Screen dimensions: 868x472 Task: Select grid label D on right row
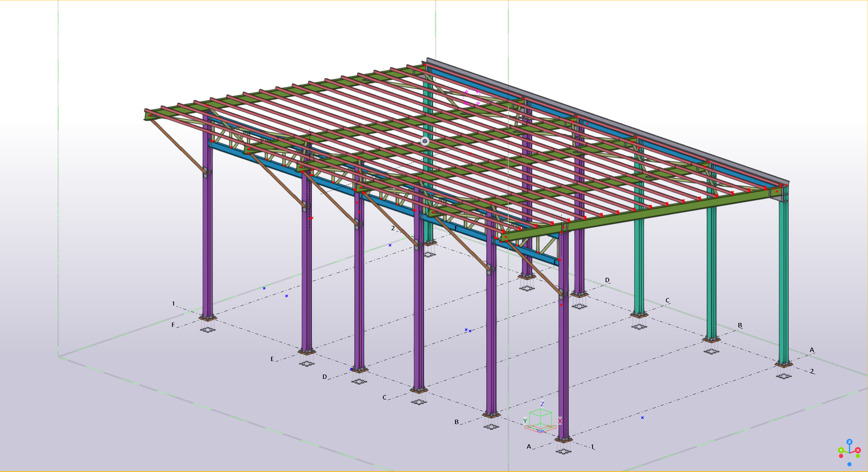pos(607,280)
